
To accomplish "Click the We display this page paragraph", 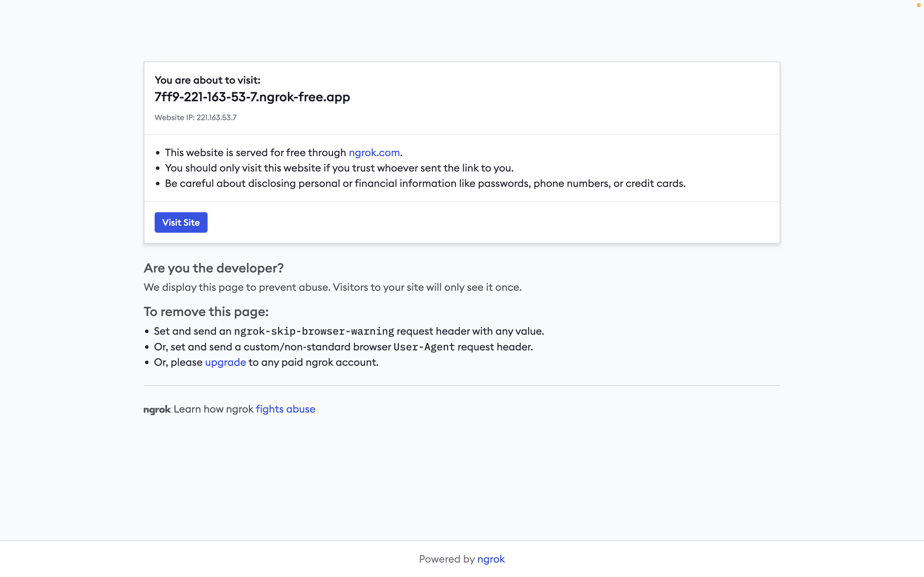I will (x=332, y=287).
